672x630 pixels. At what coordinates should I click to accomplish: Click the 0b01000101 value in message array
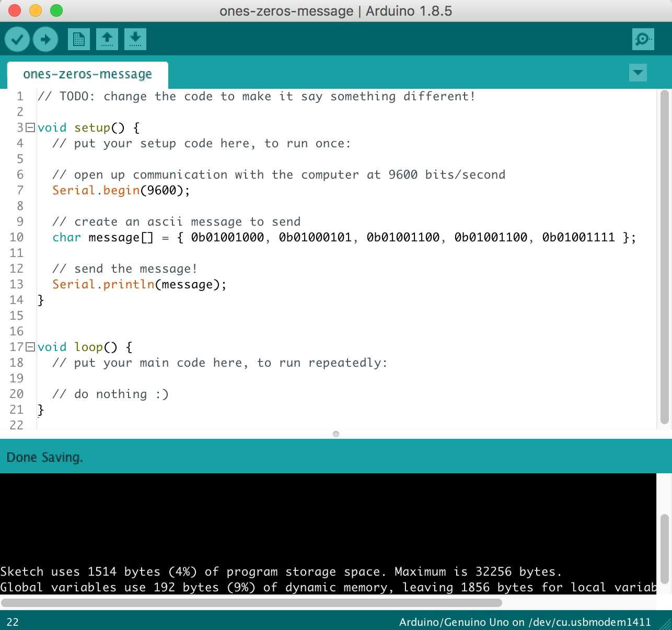tap(315, 238)
